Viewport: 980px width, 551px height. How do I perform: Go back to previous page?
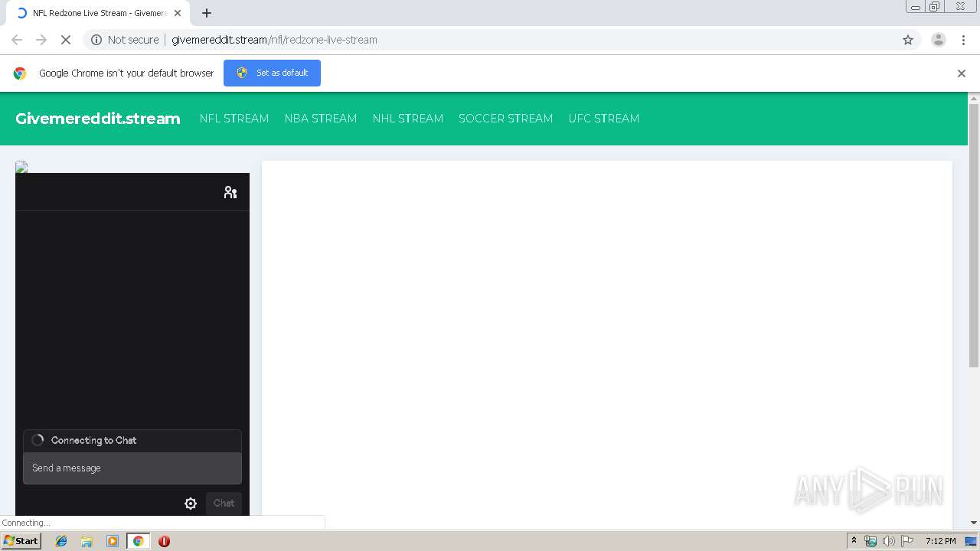click(17, 40)
